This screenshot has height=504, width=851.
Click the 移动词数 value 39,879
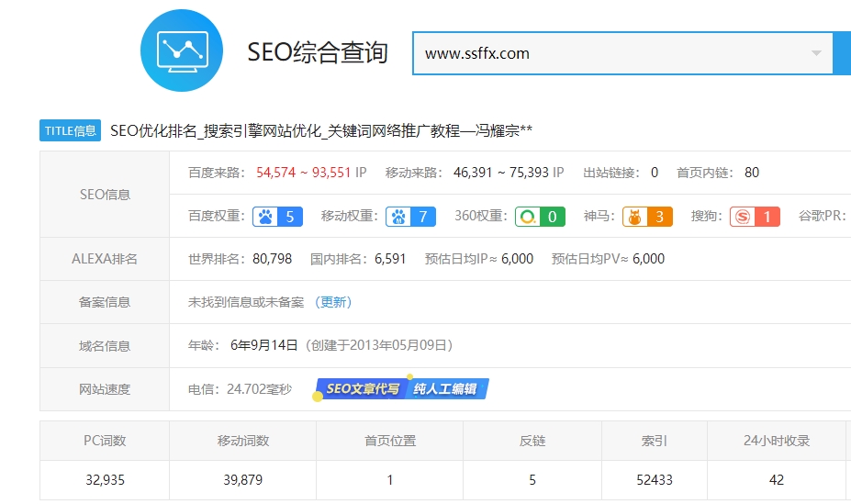pos(242,480)
